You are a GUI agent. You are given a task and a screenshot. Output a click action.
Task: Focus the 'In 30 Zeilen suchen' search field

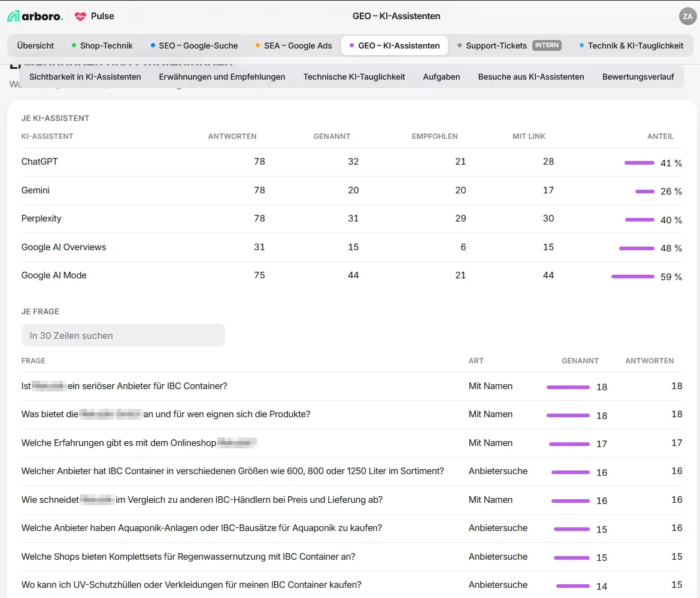[123, 335]
